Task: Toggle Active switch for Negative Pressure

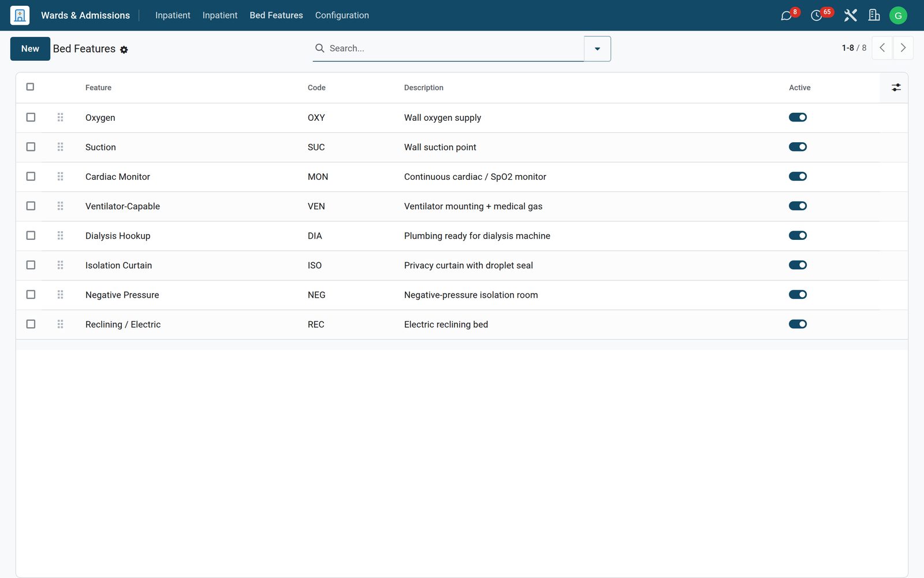Action: (x=798, y=294)
